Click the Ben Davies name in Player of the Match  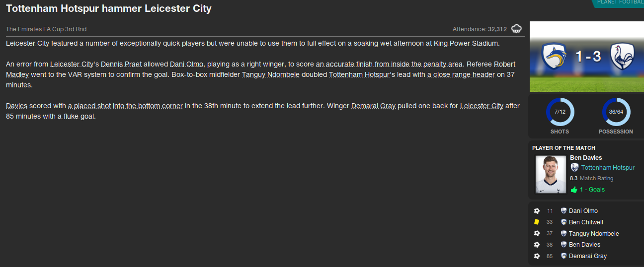(586, 158)
